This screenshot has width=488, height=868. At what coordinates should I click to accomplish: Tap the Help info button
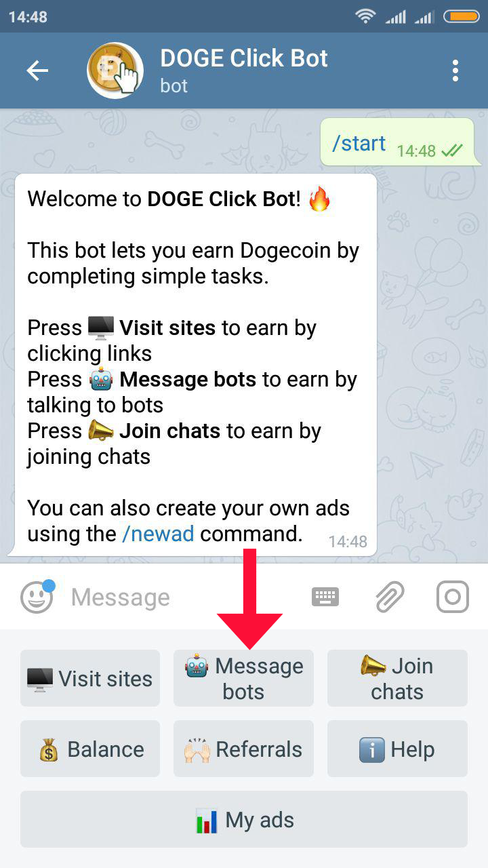397,749
